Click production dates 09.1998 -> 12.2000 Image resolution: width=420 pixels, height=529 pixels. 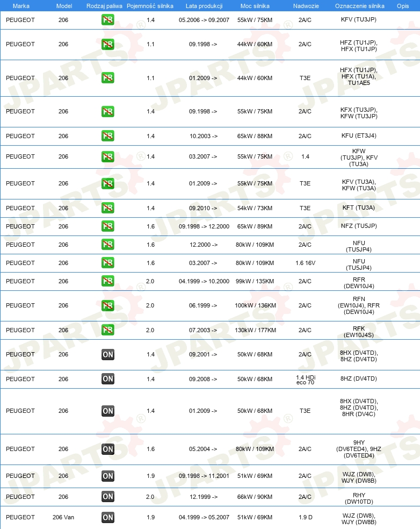(x=204, y=226)
